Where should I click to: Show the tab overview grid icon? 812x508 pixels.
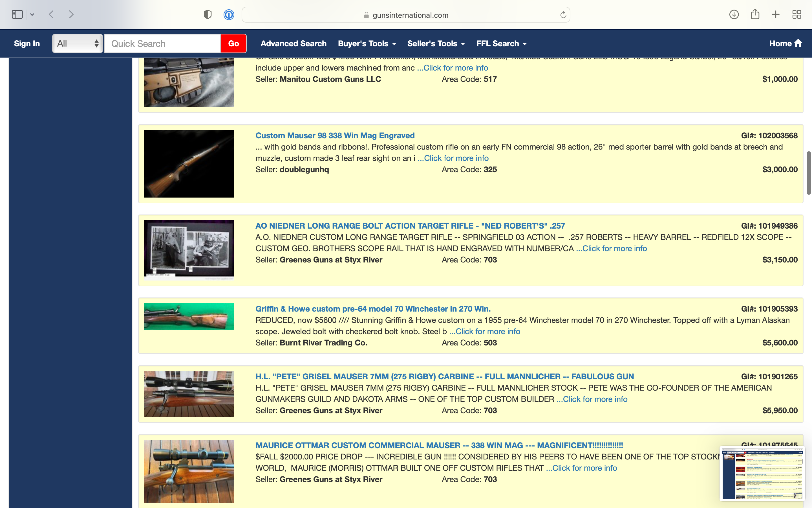click(796, 14)
